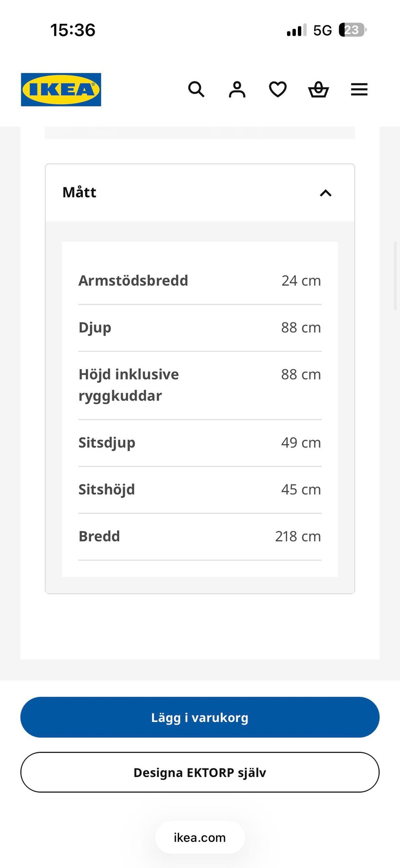400x868 pixels.
Task: Select the Armstödsbredd measurement row
Action: pos(200,281)
